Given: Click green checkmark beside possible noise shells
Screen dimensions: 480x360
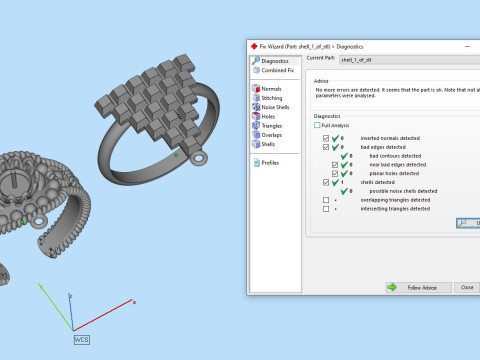Looking at the screenshot, I should 344,191.
